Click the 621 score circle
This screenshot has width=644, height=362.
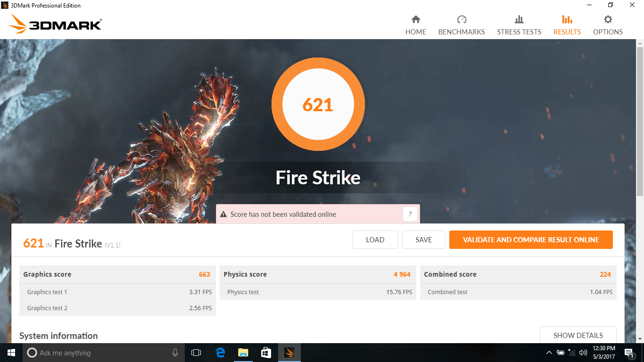pos(318,104)
